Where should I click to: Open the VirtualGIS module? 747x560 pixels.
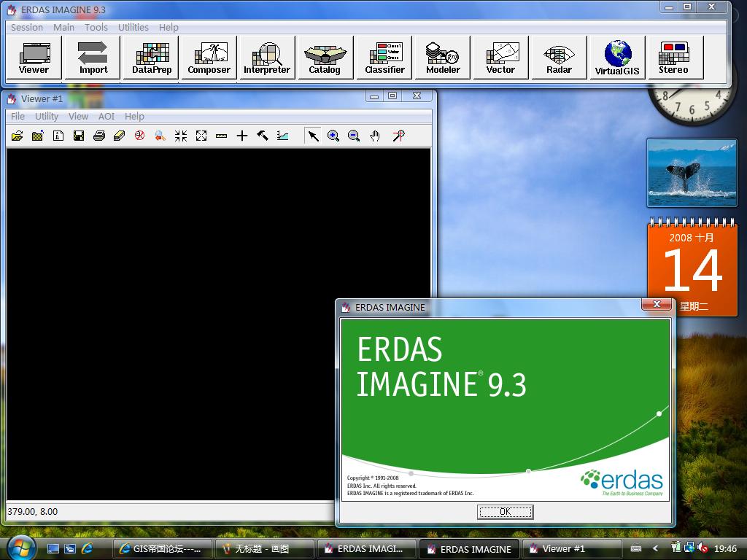point(617,57)
